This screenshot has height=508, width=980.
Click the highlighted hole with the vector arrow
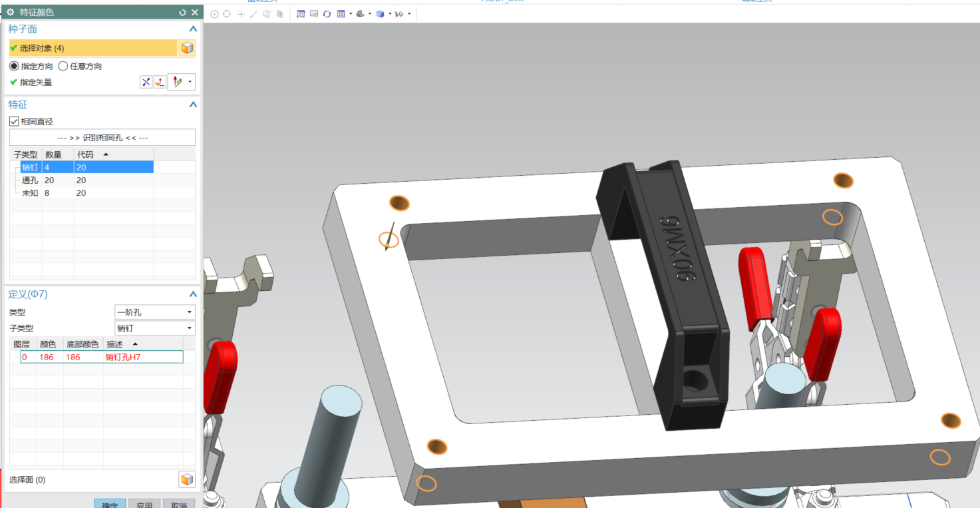(x=389, y=239)
